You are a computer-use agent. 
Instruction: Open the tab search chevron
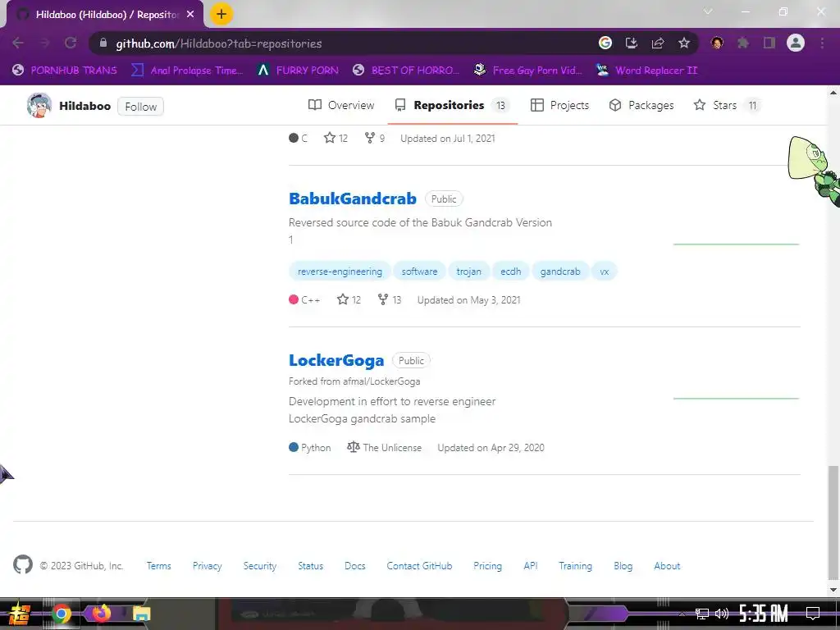pyautogui.click(x=708, y=11)
